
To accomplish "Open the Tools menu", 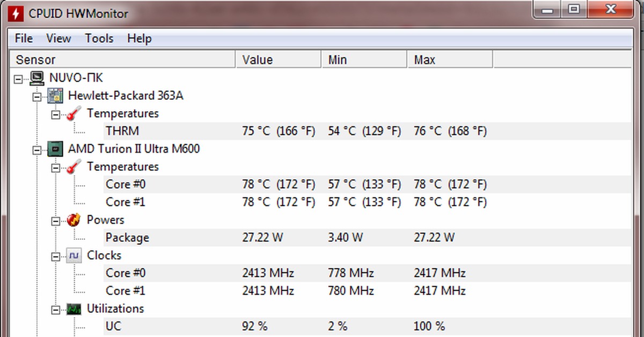I will pyautogui.click(x=99, y=39).
